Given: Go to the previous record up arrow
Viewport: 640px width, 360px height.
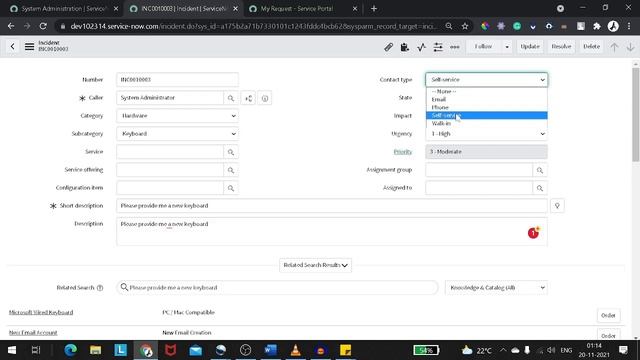Looking at the screenshot, I should (614, 47).
